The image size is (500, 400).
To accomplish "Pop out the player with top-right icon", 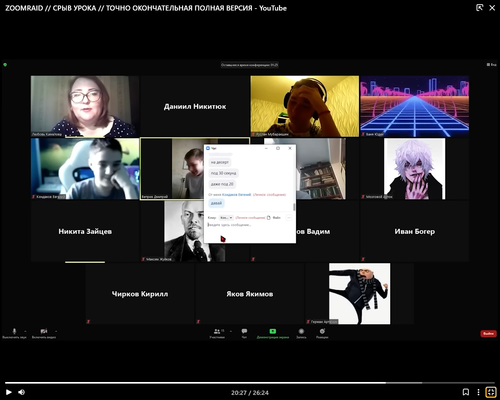I will [479, 8].
